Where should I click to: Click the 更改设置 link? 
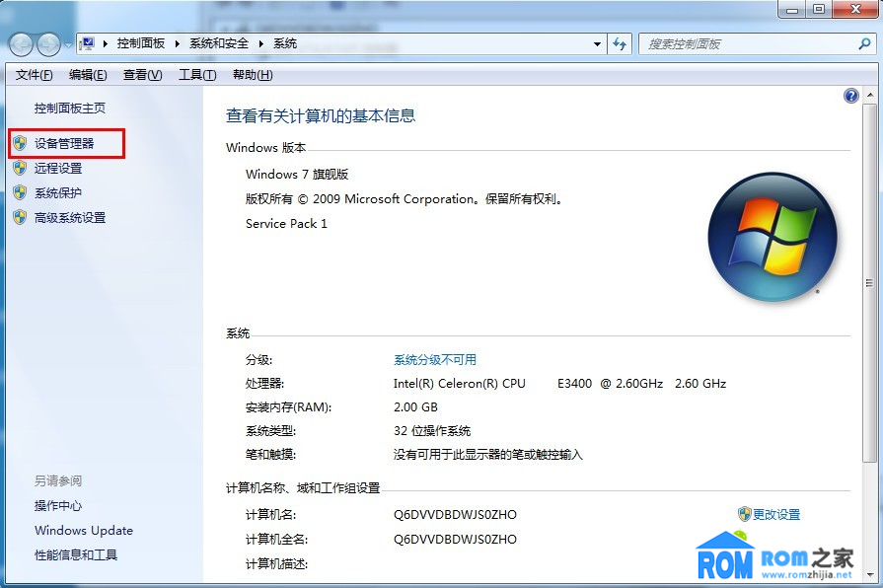tap(776, 514)
